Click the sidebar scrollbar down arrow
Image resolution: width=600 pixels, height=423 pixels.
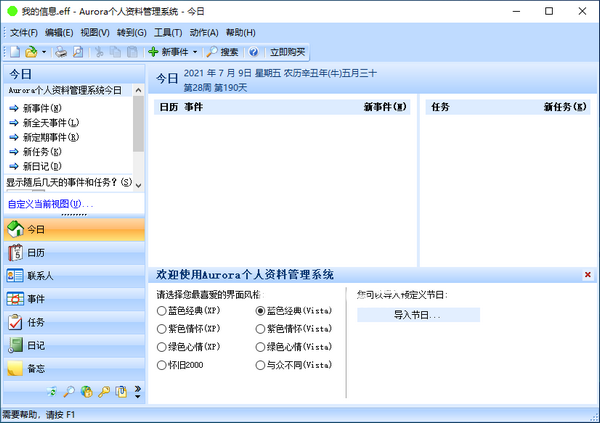point(139,186)
